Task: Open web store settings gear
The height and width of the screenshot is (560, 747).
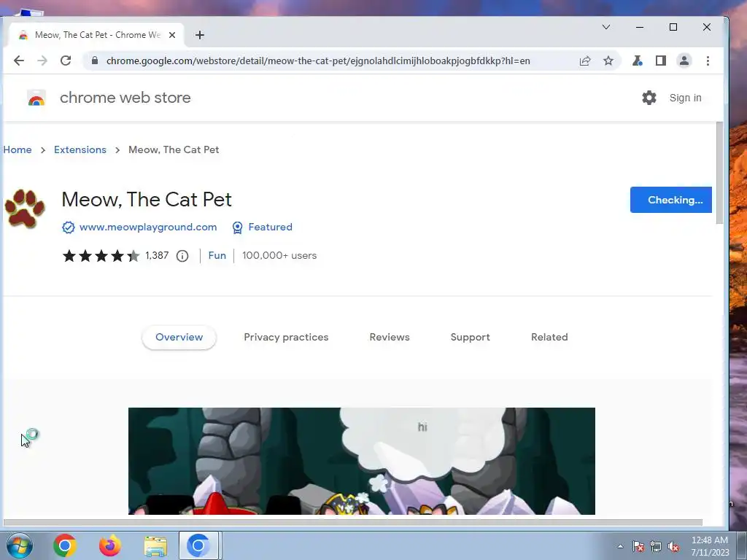Action: pyautogui.click(x=649, y=98)
